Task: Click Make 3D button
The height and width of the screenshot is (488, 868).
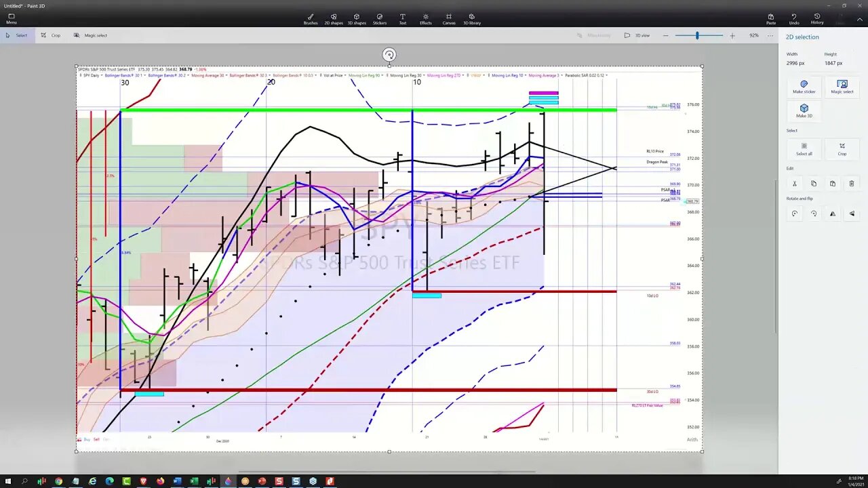Action: tap(804, 110)
